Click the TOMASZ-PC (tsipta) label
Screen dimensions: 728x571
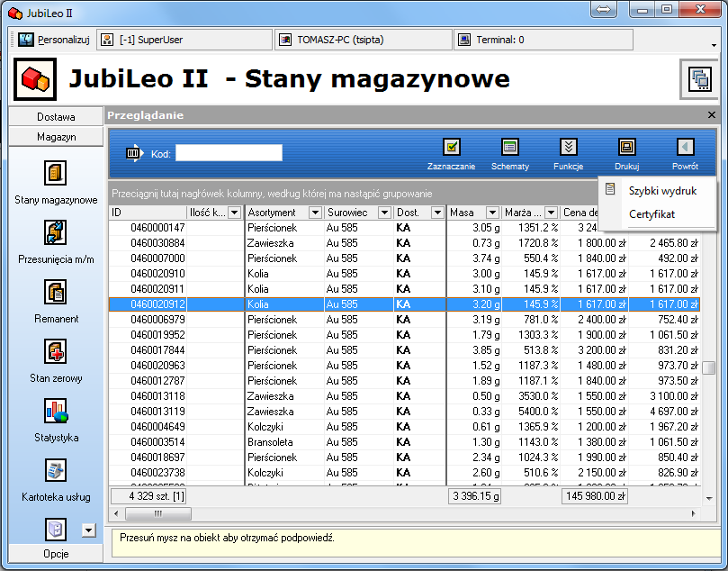[340, 40]
